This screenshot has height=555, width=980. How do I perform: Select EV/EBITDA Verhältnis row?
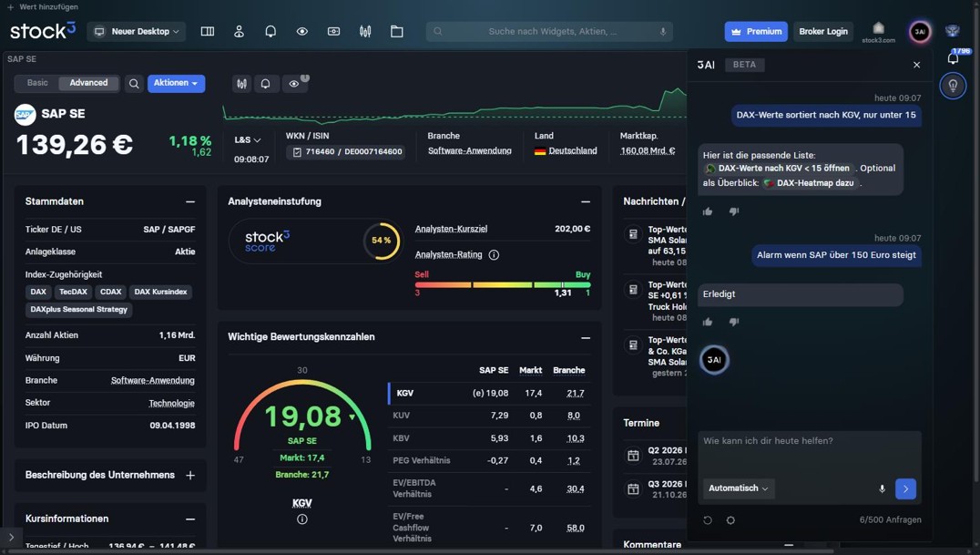488,488
